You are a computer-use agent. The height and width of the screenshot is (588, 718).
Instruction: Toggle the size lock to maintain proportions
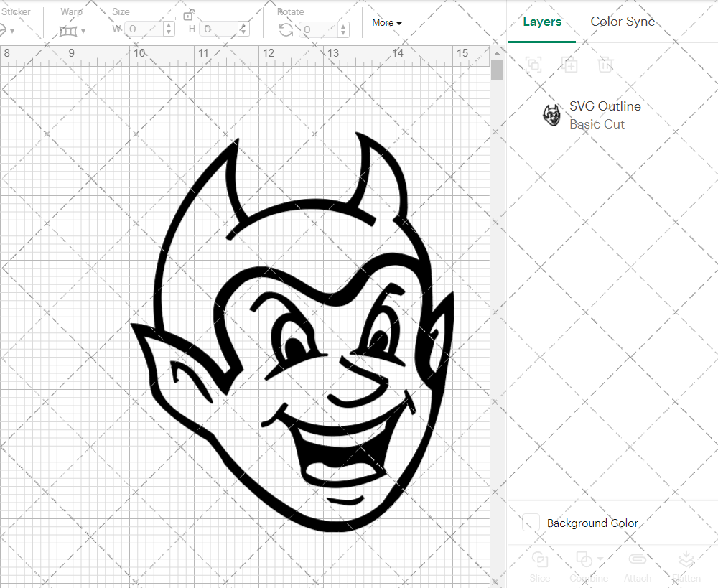[188, 14]
